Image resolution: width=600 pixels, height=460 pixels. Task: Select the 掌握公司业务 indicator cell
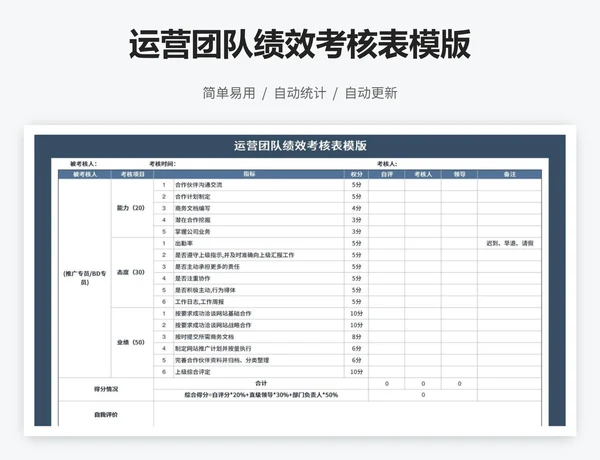click(259, 232)
